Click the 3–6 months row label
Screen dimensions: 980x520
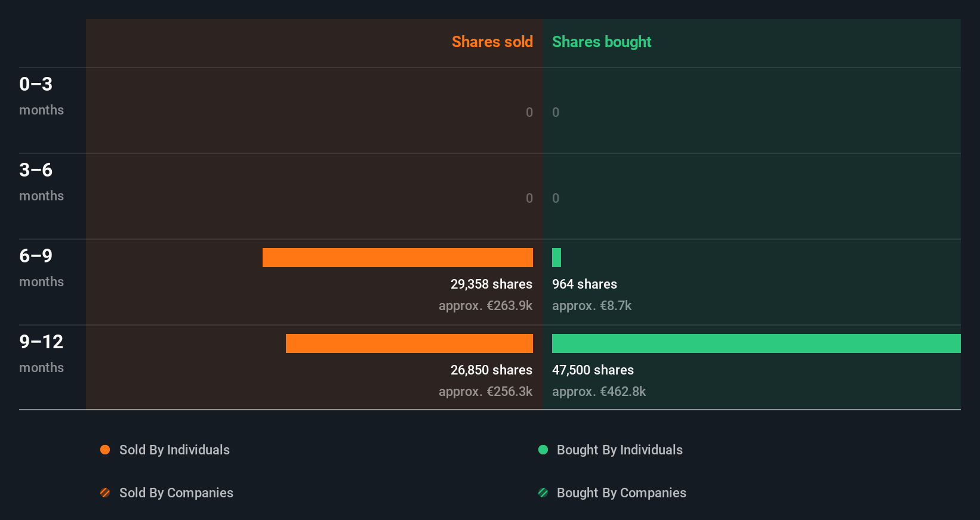tap(41, 181)
